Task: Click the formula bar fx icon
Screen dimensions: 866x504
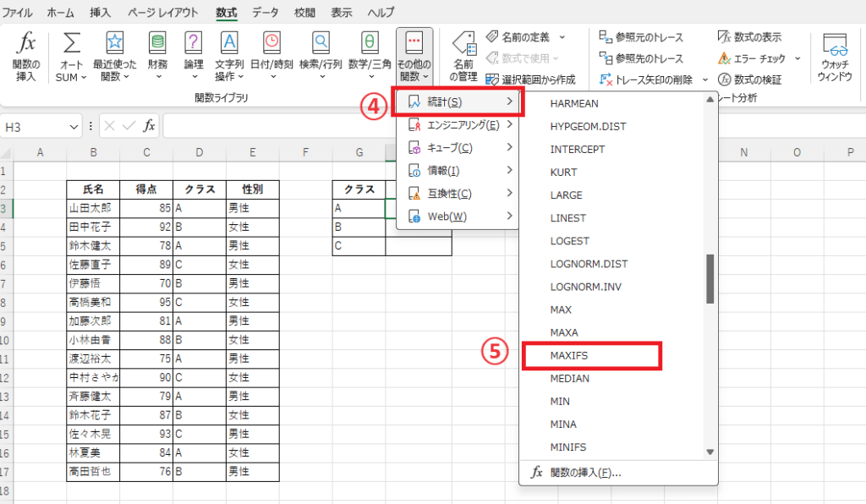Action: coord(149,126)
